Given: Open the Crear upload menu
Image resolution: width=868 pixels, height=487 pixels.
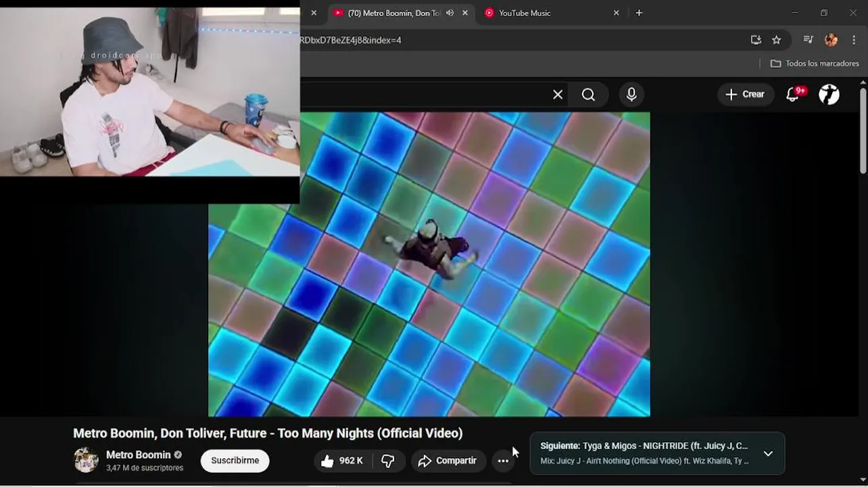Looking at the screenshot, I should (746, 95).
